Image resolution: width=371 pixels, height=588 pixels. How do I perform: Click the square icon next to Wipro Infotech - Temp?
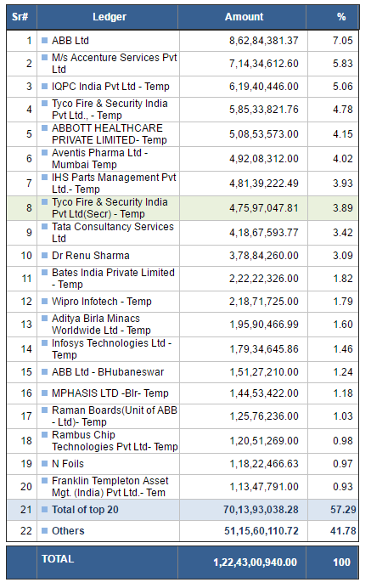click(45, 301)
